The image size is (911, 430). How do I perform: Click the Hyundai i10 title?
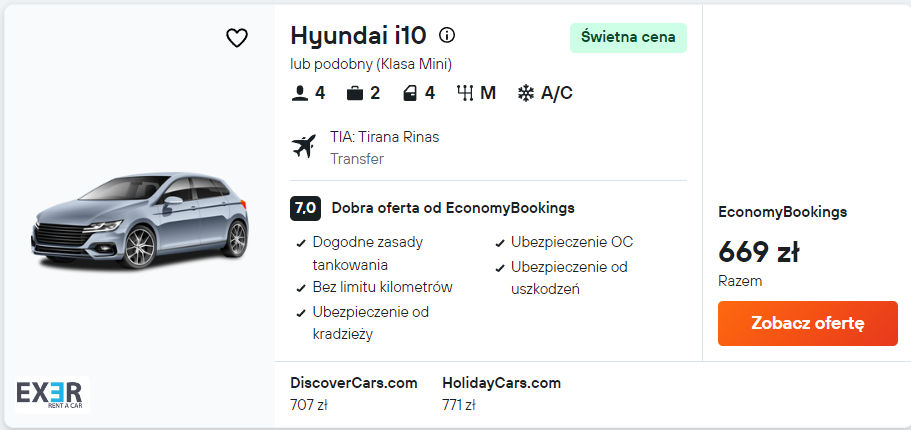[358, 36]
